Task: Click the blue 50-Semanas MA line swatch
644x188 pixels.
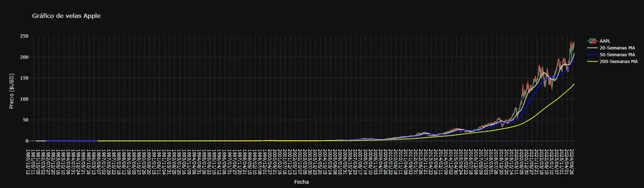Action: pos(592,55)
